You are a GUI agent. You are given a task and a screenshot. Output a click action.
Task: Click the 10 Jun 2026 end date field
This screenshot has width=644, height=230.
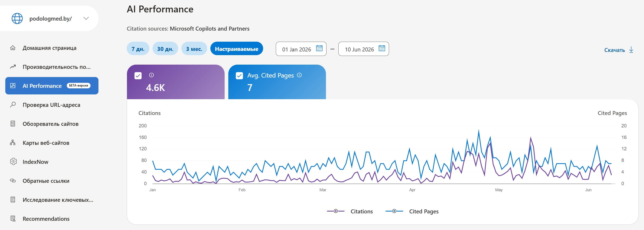point(363,49)
